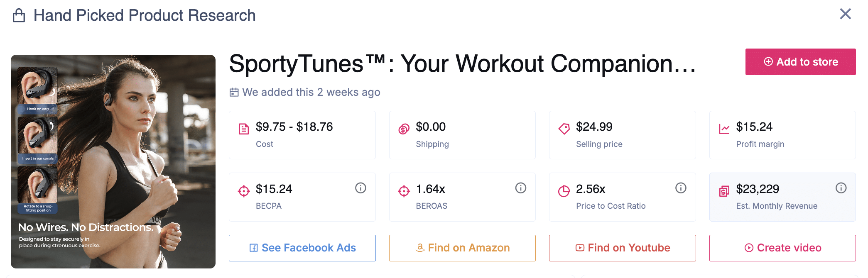Click the shopping bag icon in header
This screenshot has height=278, width=868.
pyautogui.click(x=19, y=16)
